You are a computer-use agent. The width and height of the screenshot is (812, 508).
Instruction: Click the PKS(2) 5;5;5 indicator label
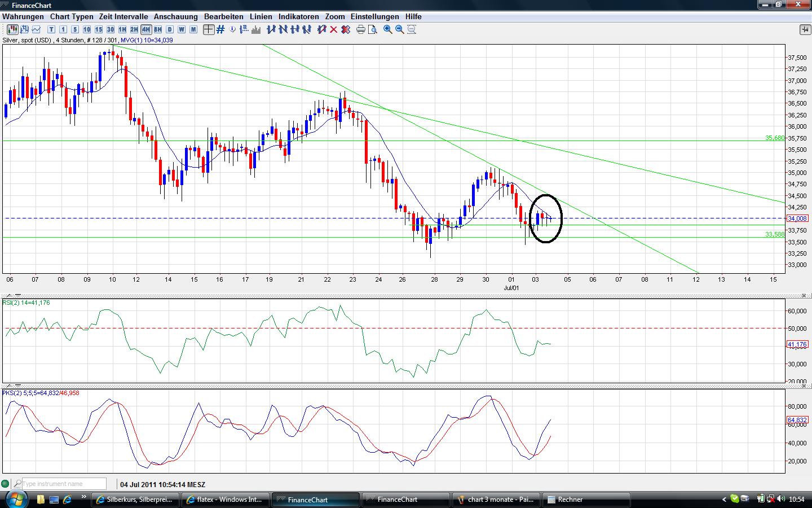(x=41, y=393)
